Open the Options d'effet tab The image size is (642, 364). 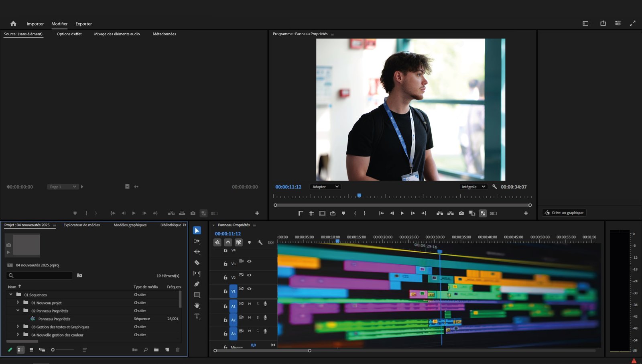pos(69,34)
